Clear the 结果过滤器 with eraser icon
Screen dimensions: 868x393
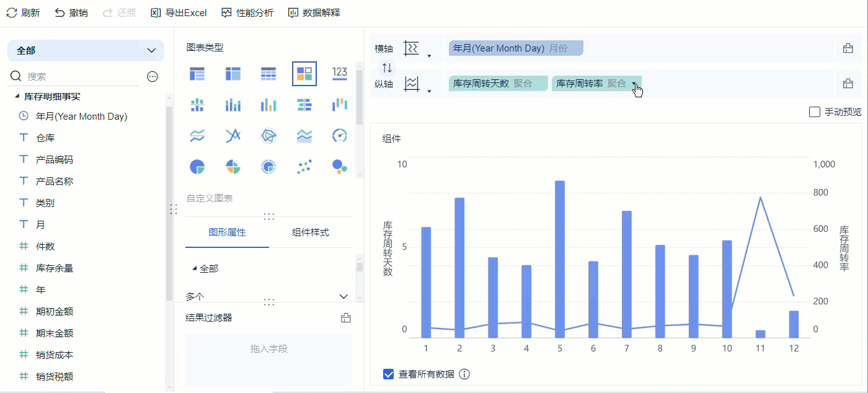[346, 318]
